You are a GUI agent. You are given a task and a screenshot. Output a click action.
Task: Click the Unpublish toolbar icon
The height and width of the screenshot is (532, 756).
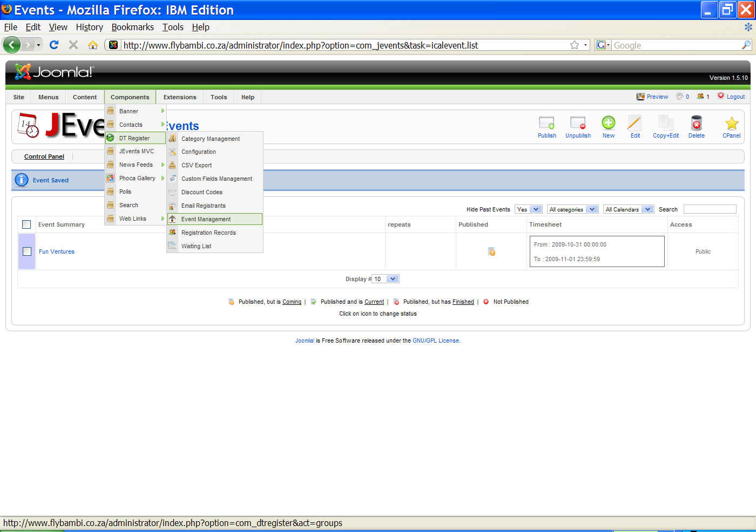coord(578,124)
